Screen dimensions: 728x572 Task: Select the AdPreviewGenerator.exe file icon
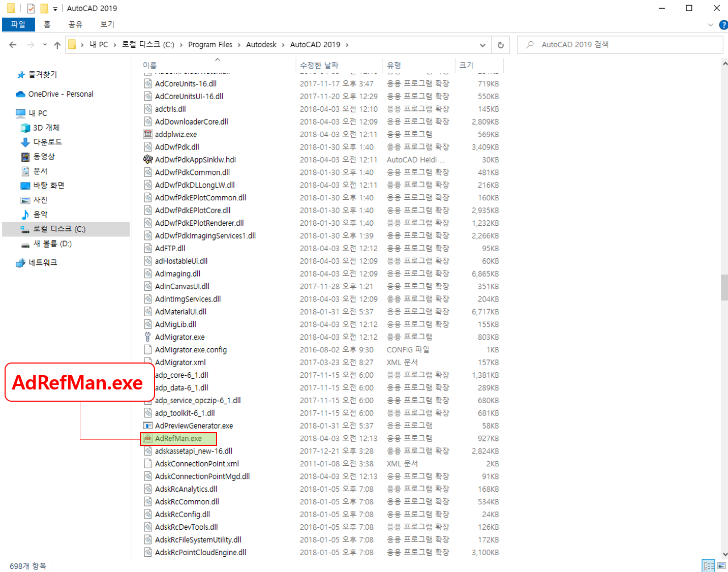pos(148,426)
